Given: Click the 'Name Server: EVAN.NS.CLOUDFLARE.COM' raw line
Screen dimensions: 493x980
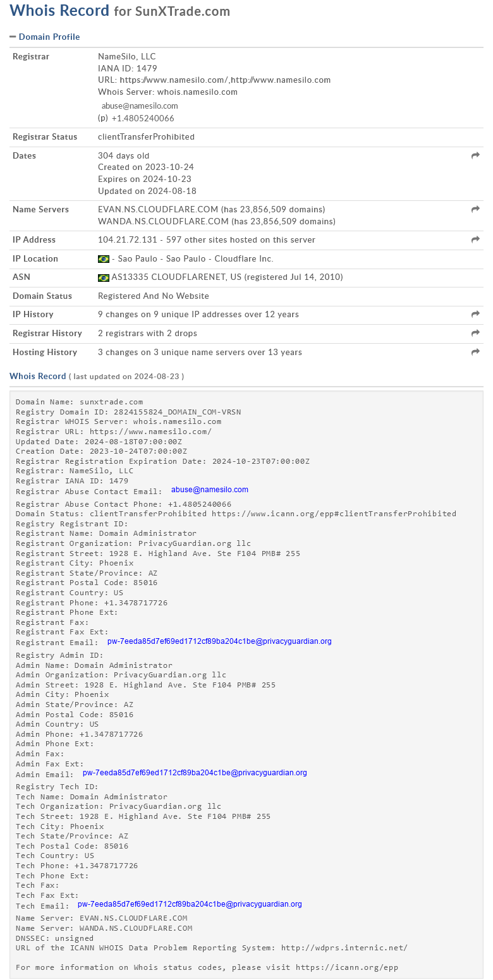Looking at the screenshot, I should coord(102,918).
